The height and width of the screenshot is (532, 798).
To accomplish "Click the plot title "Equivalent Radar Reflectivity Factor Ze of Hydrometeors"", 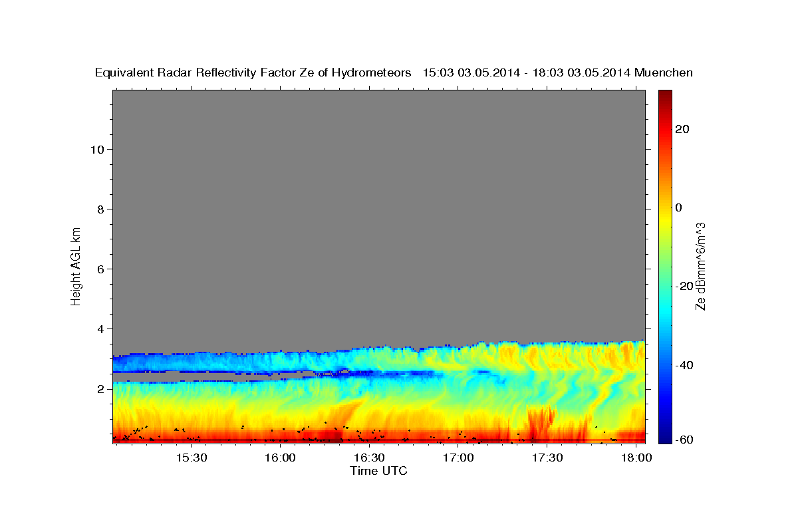I will point(253,73).
